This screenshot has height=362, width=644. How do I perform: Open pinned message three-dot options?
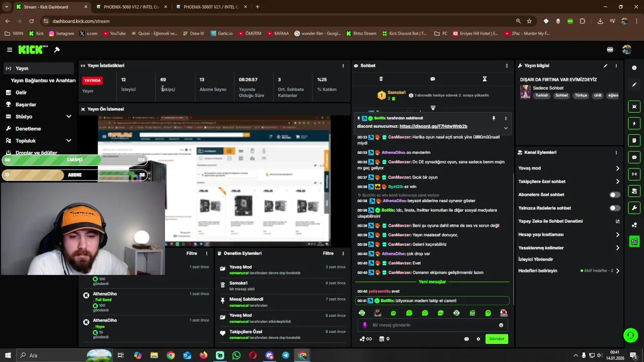[x=506, y=118]
